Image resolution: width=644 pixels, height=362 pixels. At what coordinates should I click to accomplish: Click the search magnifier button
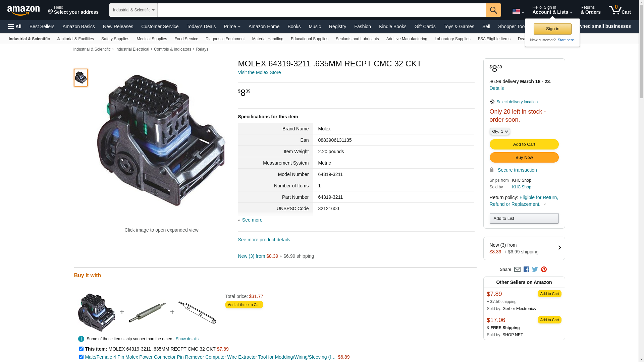point(493,10)
